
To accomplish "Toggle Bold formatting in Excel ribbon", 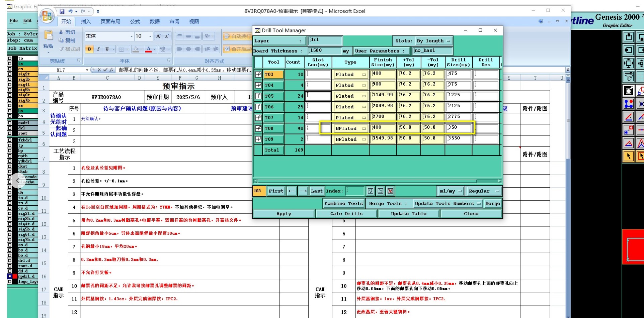I will 89,49.
